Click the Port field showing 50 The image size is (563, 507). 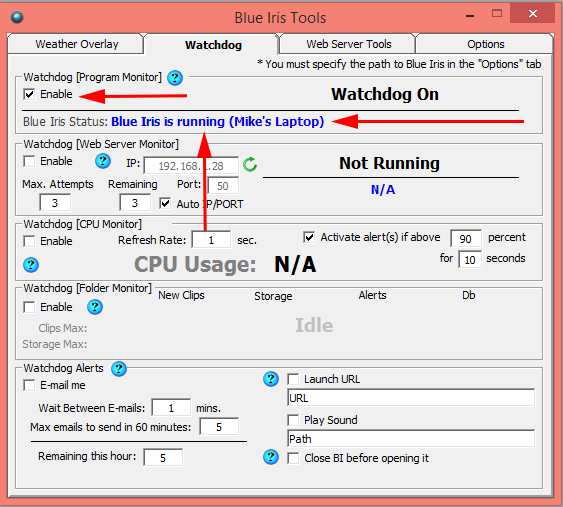click(x=223, y=186)
